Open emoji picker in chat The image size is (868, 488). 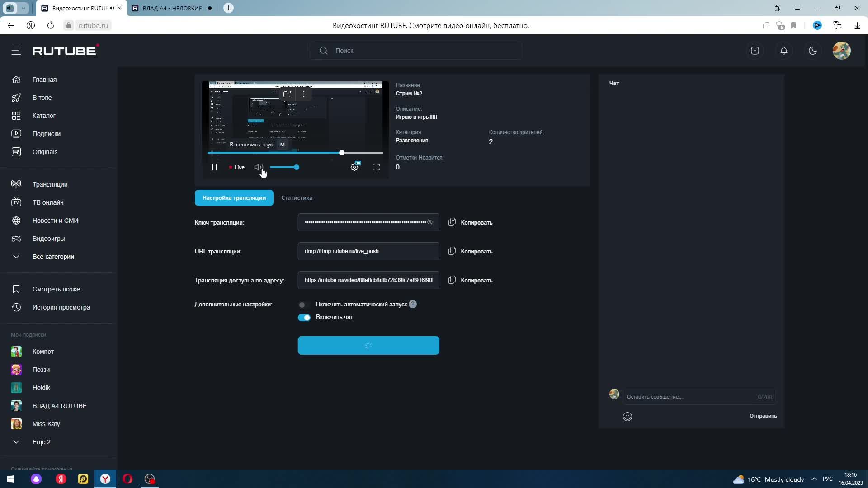(x=627, y=417)
